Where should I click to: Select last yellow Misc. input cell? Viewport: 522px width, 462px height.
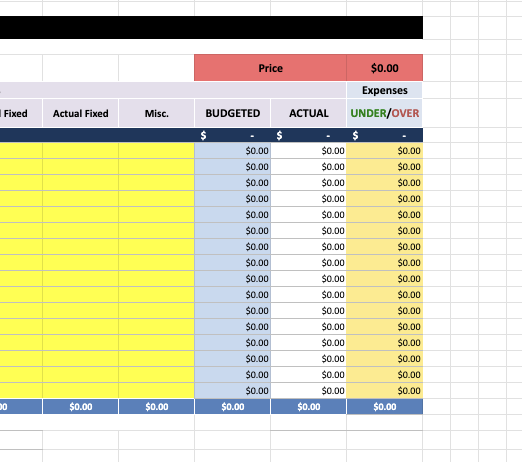click(156, 391)
